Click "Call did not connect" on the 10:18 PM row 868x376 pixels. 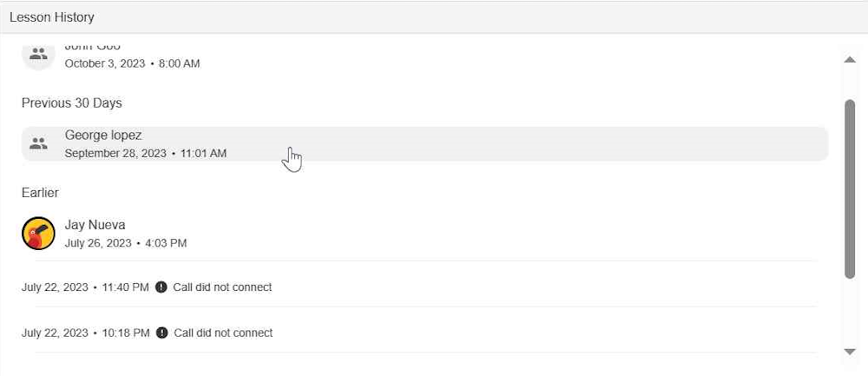tap(223, 333)
